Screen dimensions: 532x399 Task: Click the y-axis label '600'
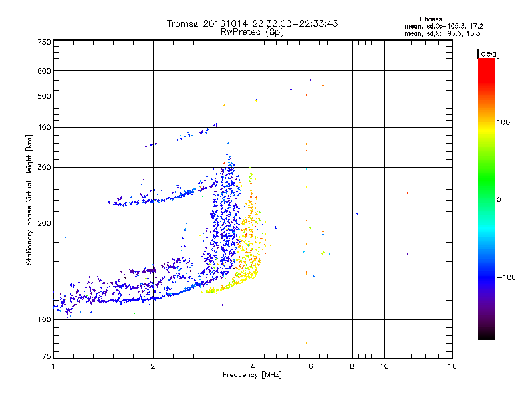44,71
